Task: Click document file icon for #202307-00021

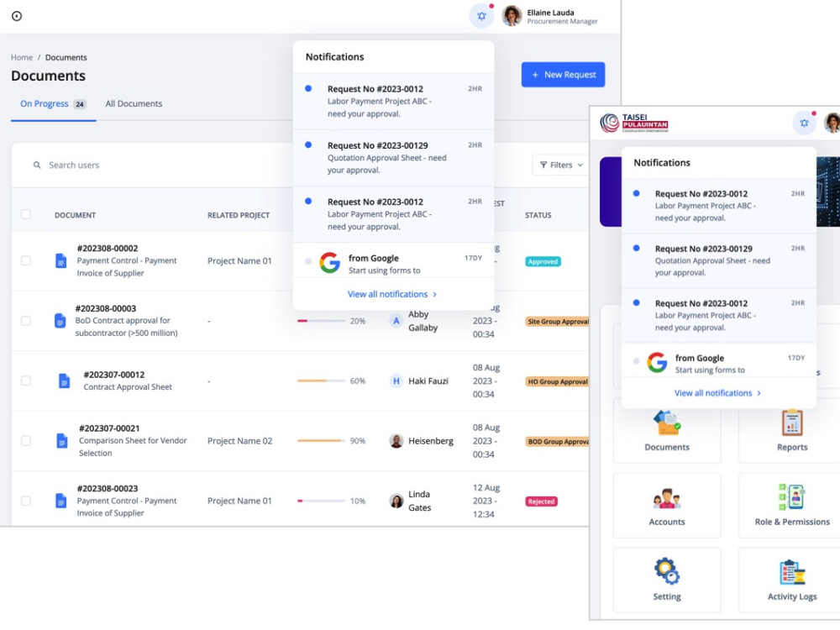Action: pyautogui.click(x=62, y=441)
